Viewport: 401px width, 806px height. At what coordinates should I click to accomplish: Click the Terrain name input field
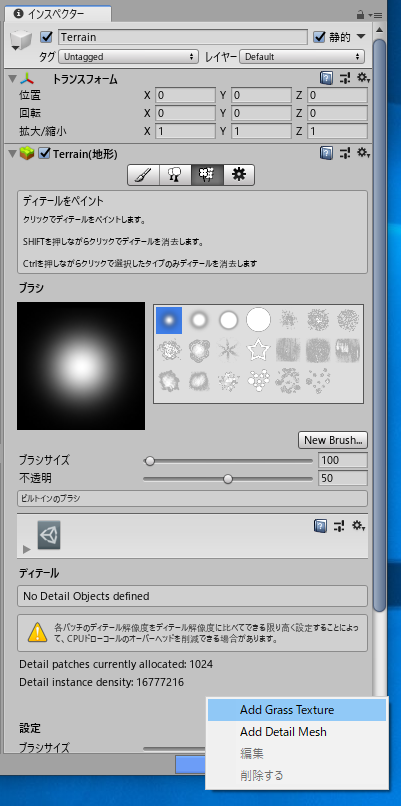183,37
